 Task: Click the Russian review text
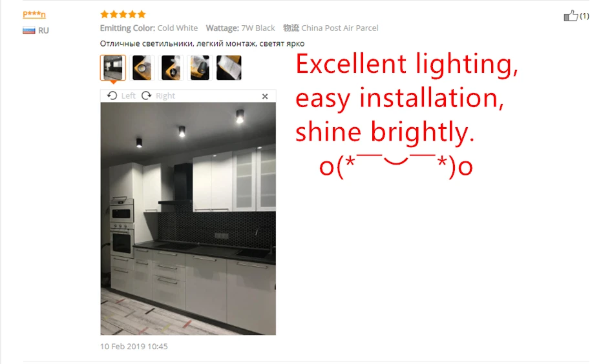coord(202,44)
